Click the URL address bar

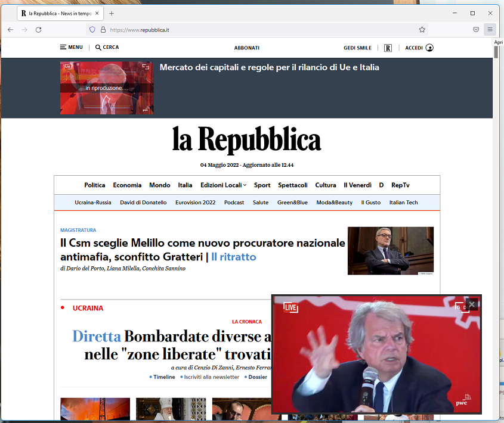(x=257, y=30)
